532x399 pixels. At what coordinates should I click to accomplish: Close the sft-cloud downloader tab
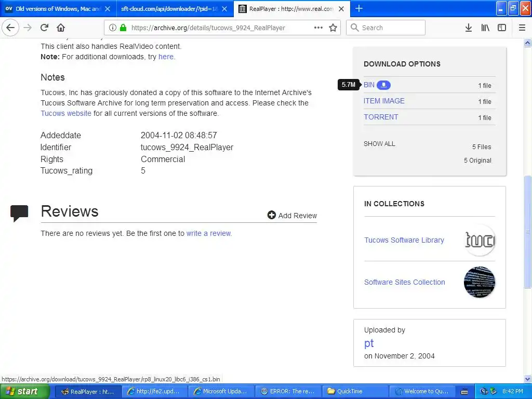(224, 9)
